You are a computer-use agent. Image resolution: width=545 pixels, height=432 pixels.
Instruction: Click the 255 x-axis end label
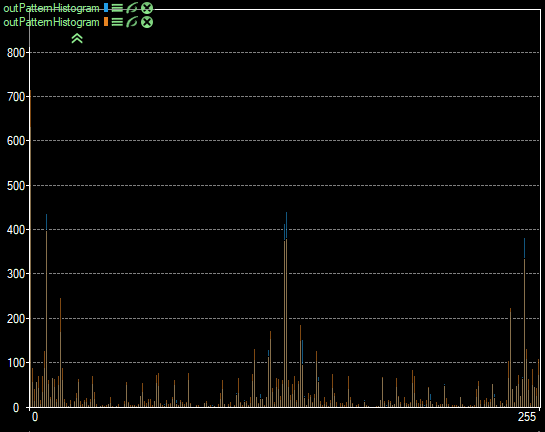(527, 416)
